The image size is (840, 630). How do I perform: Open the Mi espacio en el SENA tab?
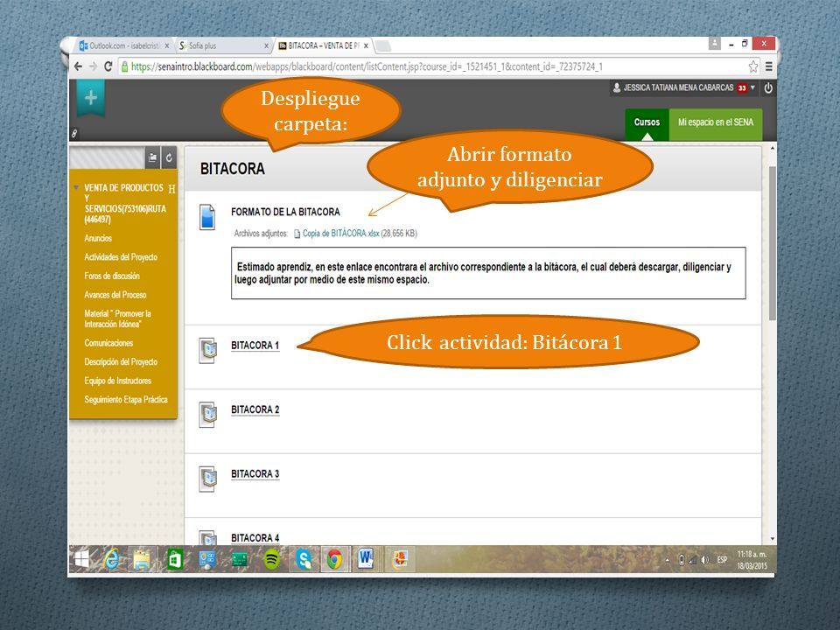(716, 122)
